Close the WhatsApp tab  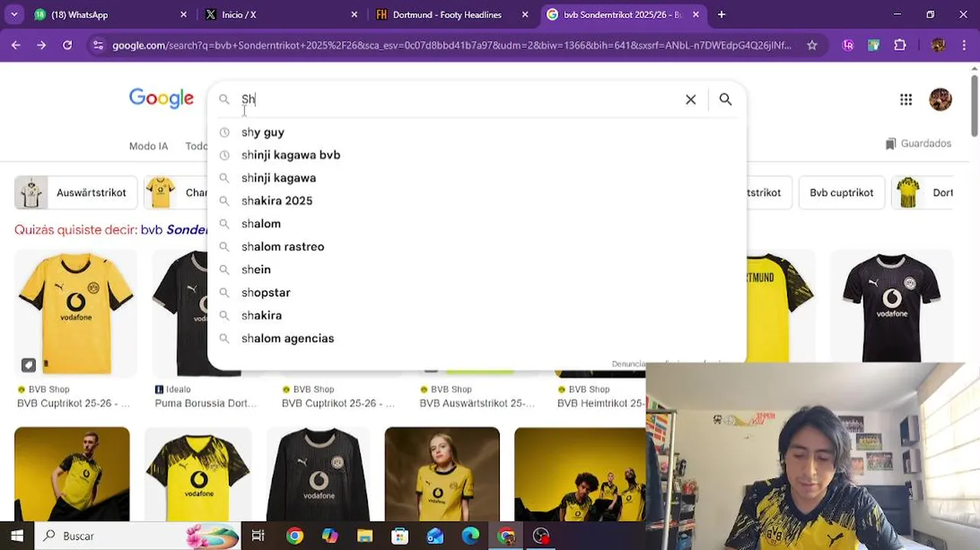183,15
